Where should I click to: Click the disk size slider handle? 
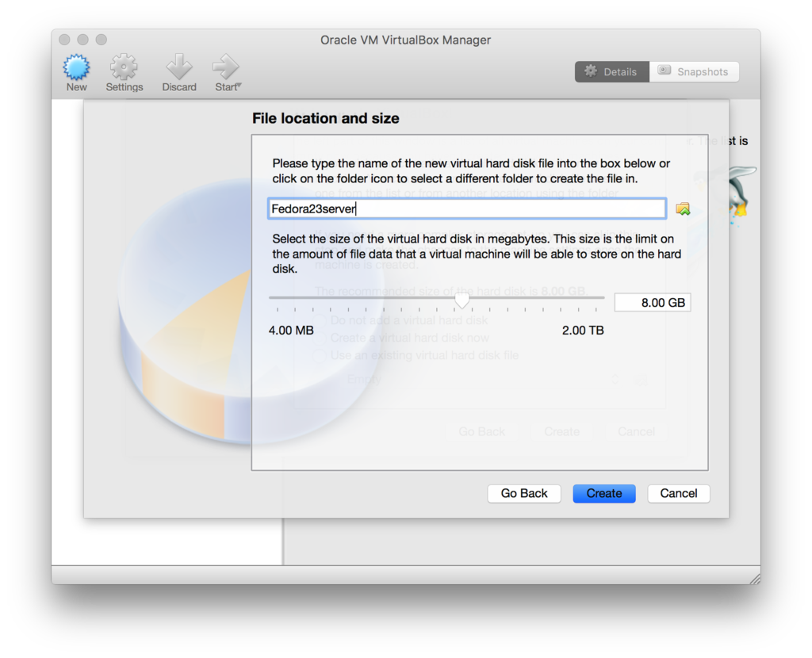[x=462, y=300]
